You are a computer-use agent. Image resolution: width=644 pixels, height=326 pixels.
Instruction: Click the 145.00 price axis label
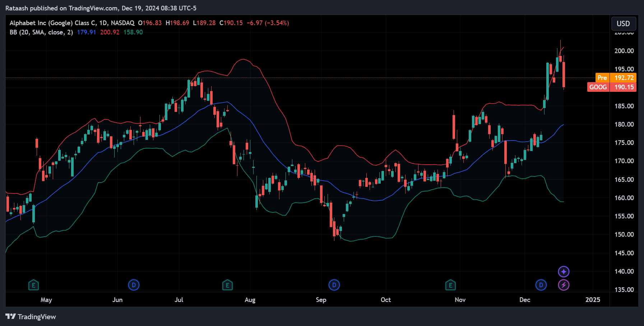(x=624, y=253)
